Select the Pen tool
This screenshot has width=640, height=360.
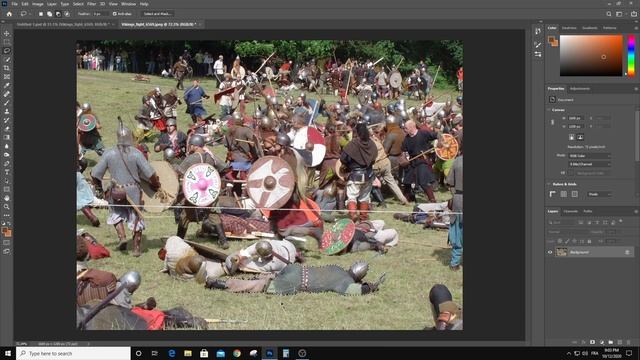point(7,163)
